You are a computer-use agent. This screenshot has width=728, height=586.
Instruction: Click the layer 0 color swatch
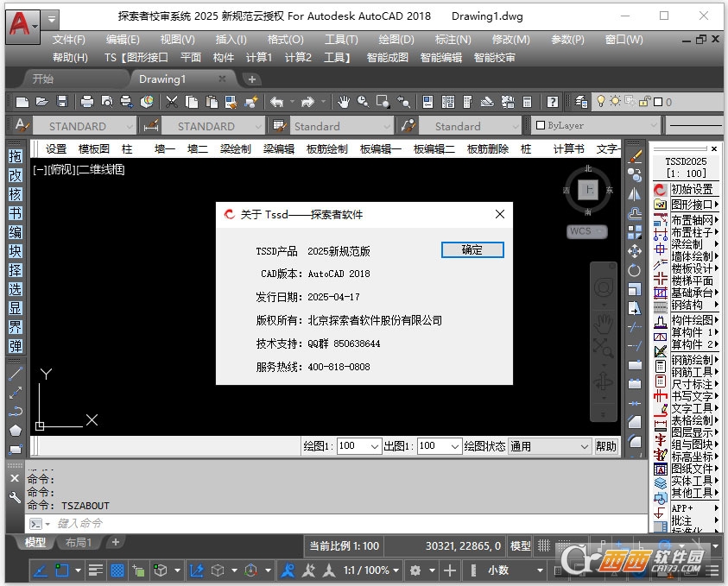[x=658, y=102]
